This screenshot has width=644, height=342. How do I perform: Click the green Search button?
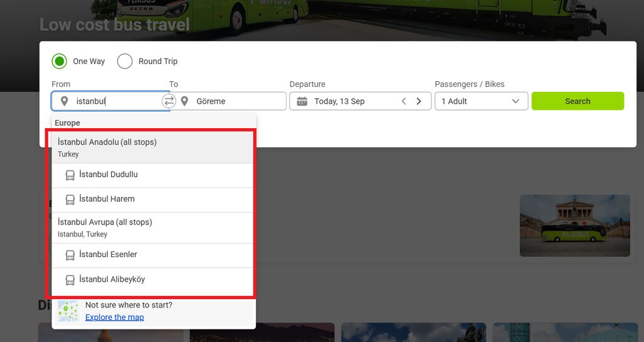pyautogui.click(x=577, y=101)
